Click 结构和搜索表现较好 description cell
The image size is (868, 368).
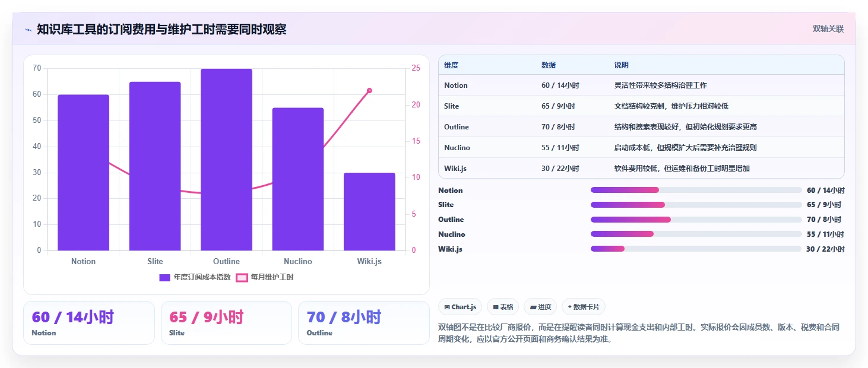(x=686, y=127)
